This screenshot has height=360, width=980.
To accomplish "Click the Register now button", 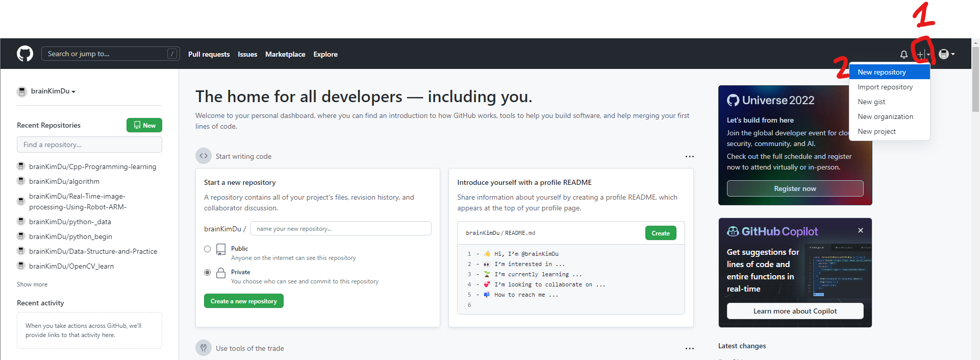I will pos(795,188).
